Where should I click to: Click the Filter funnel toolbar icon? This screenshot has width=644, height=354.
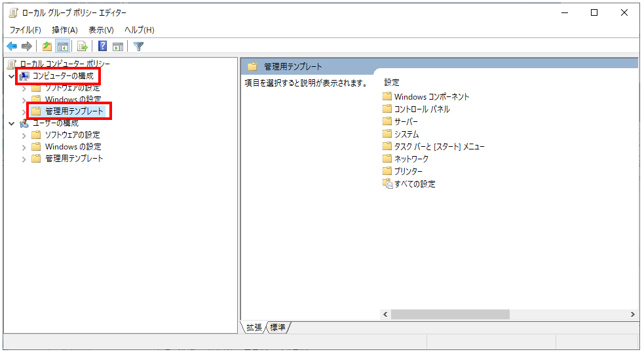(139, 47)
